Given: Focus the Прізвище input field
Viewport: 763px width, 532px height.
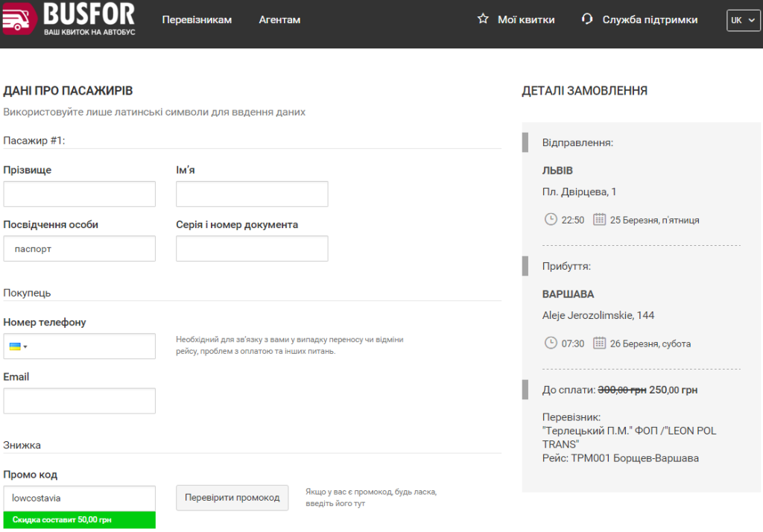Looking at the screenshot, I should tap(79, 194).
